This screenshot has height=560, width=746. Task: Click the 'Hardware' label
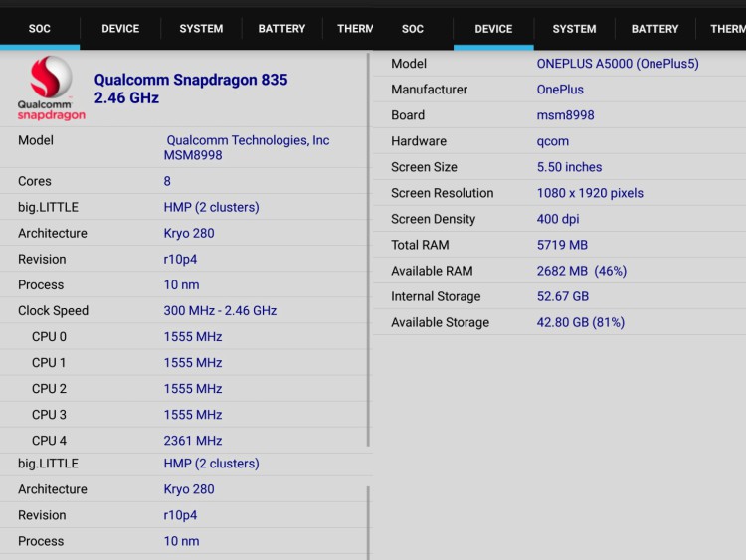click(419, 141)
